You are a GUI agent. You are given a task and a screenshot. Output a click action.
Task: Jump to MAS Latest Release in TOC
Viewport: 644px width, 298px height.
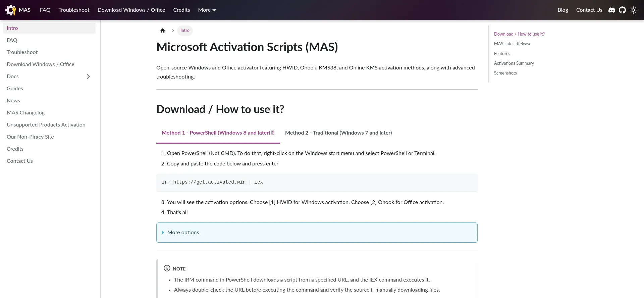513,44
